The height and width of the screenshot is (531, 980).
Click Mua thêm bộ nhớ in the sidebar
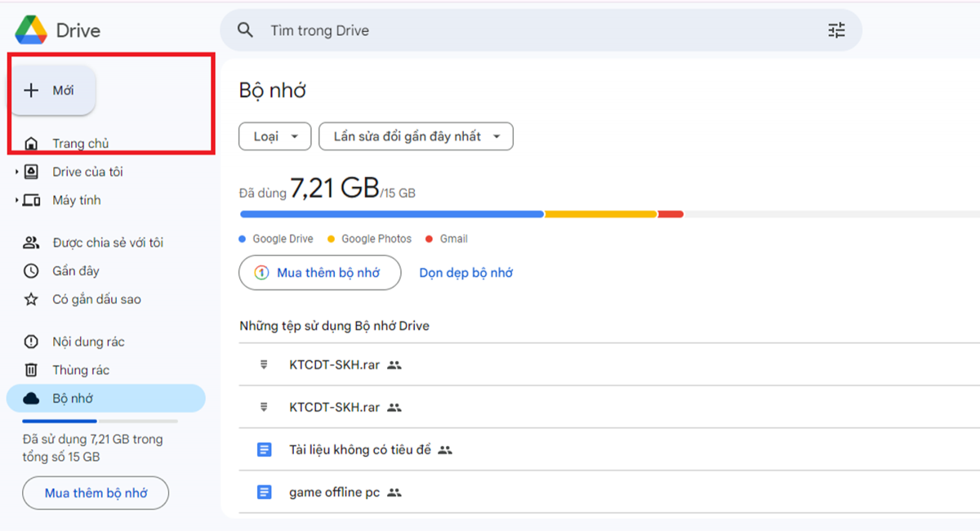[x=96, y=493]
